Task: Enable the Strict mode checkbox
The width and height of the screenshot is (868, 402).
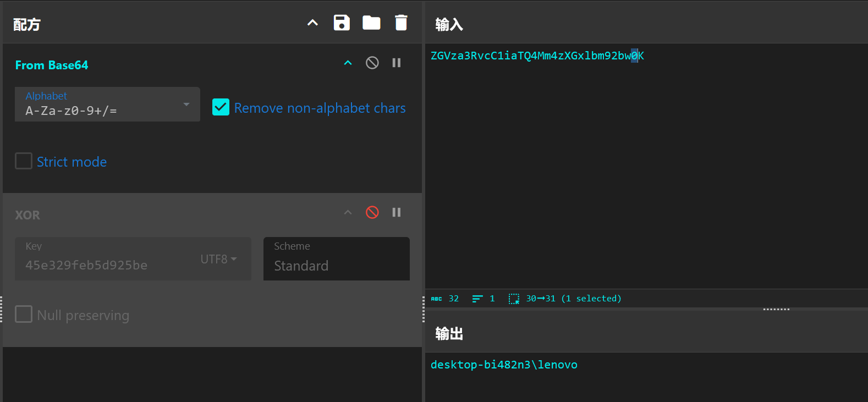Action: coord(24,161)
